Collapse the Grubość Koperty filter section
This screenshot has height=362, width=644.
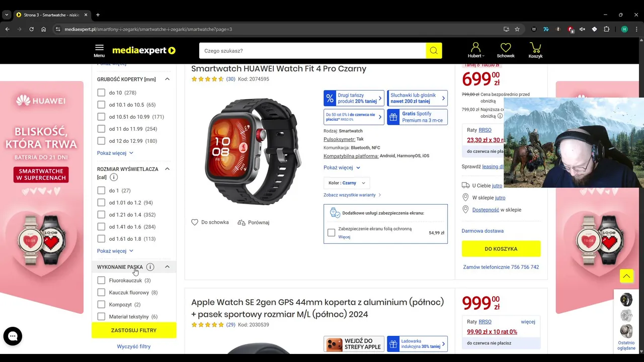click(x=167, y=79)
